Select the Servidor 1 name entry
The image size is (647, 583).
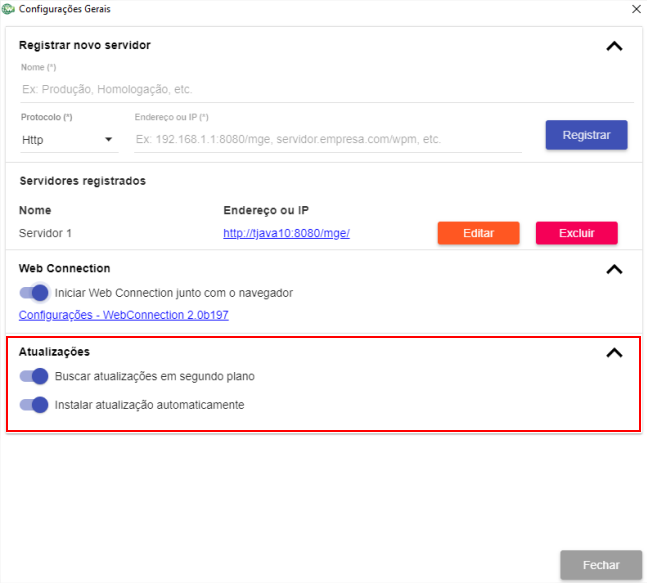45,233
